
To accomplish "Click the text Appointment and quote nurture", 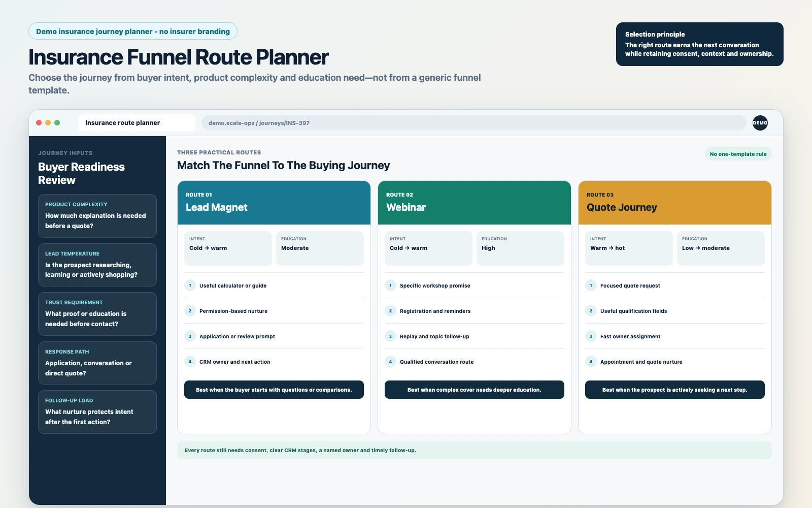I will (x=641, y=362).
